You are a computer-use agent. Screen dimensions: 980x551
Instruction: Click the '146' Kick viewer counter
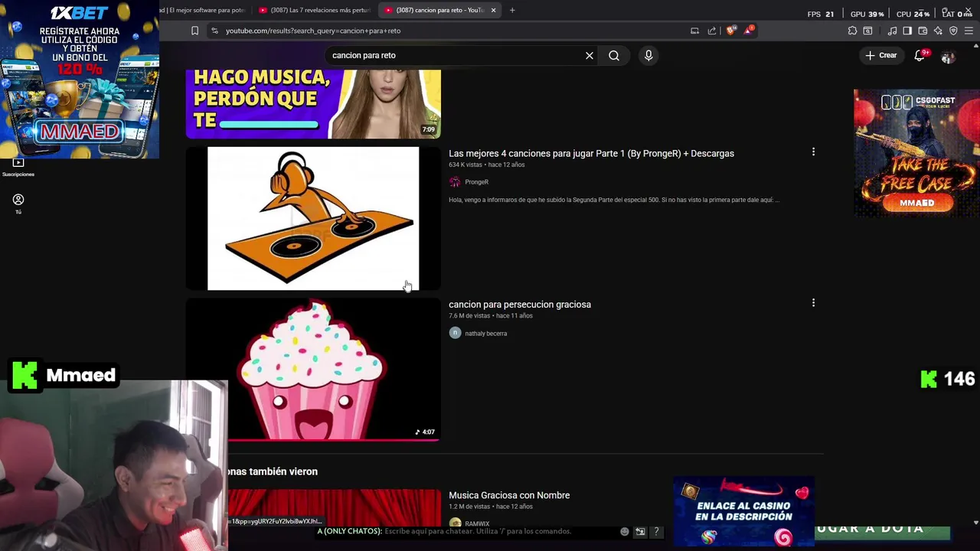947,379
